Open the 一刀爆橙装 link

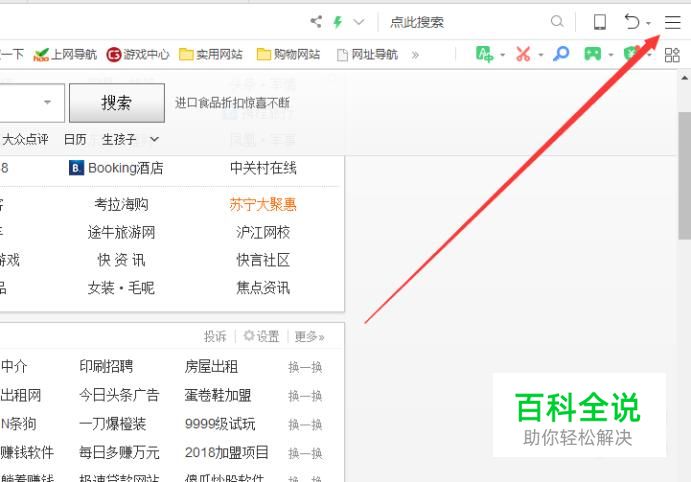tap(112, 423)
